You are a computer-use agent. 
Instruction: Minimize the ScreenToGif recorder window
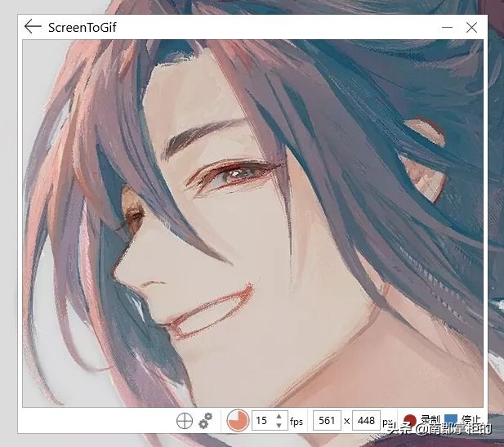447,27
